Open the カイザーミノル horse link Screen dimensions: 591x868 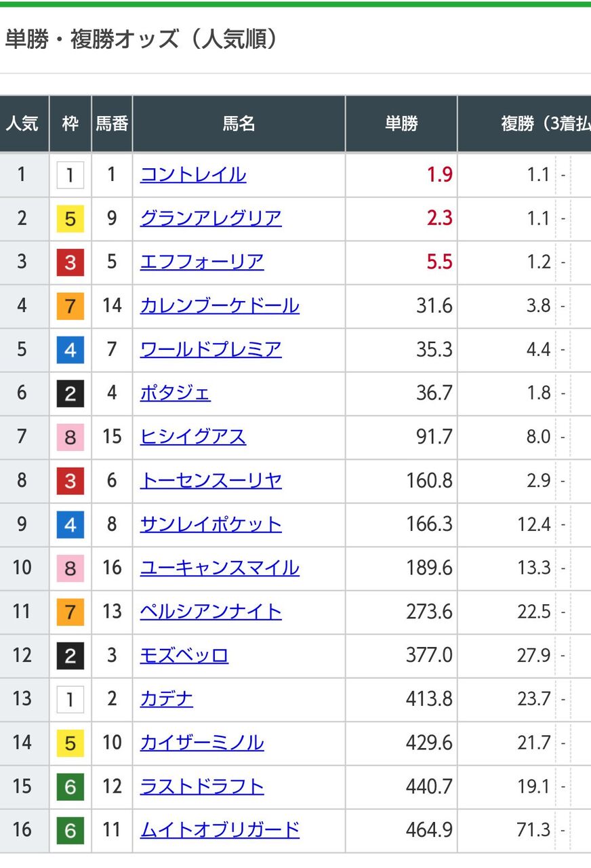[202, 743]
